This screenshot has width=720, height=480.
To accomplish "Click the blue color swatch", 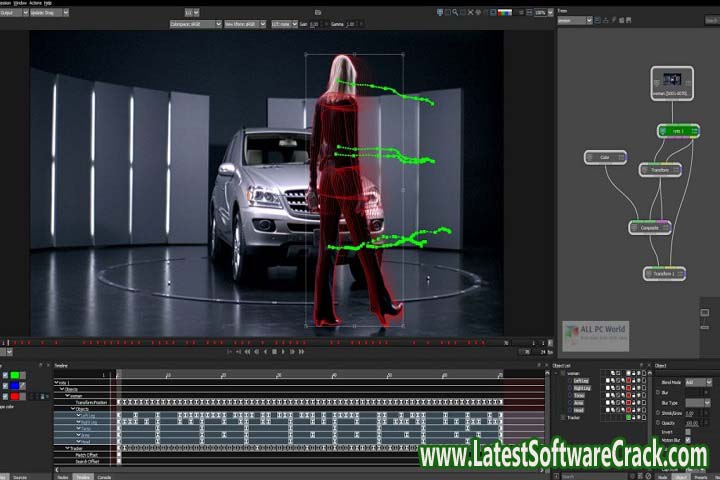I will click(x=15, y=386).
